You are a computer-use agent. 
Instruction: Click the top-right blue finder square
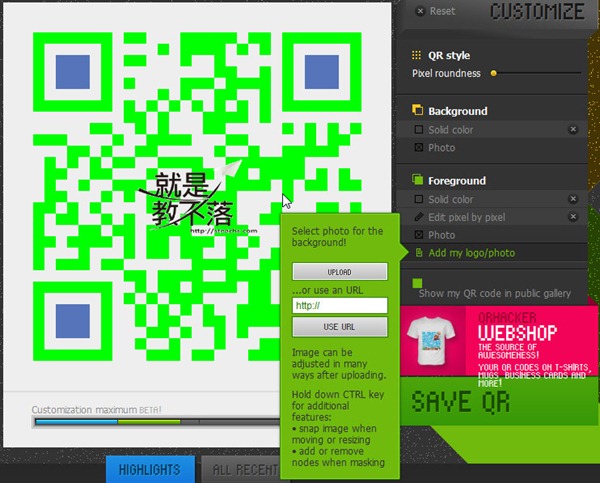coord(322,72)
